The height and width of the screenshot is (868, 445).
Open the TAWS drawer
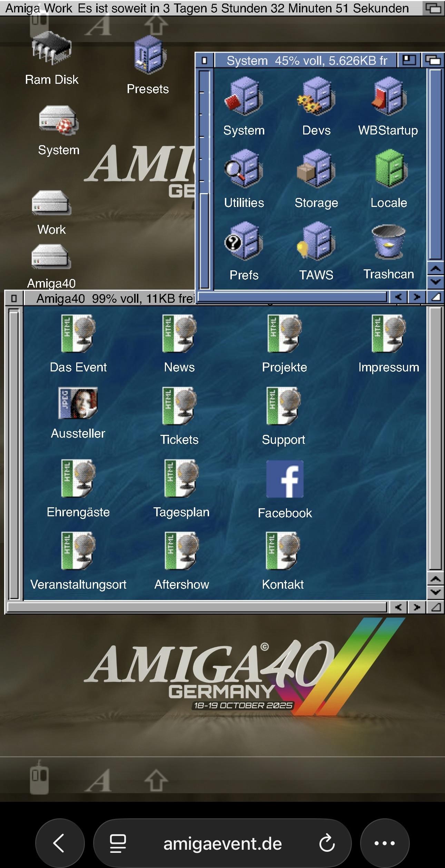pos(316,241)
